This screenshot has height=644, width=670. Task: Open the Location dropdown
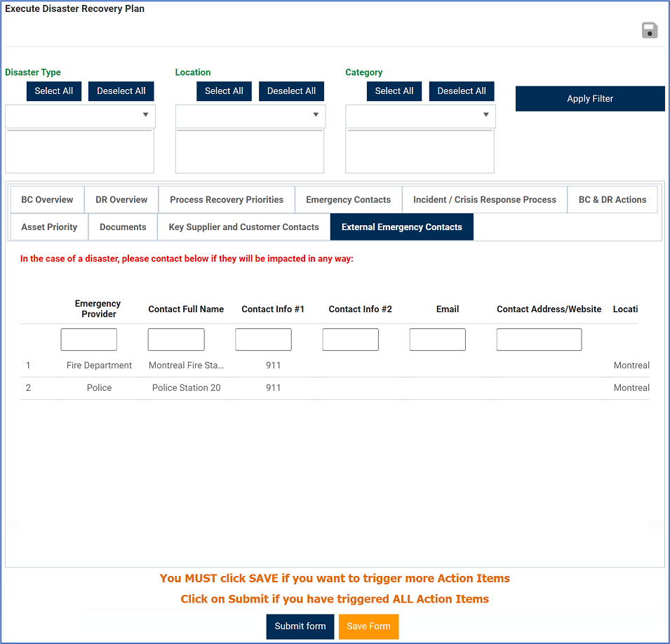tap(250, 116)
